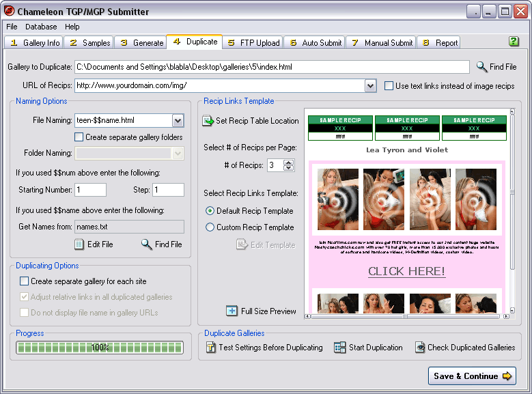The image size is (532, 394).
Task: Click the Check Duplicated Galleries eye icon
Action: [x=420, y=348]
